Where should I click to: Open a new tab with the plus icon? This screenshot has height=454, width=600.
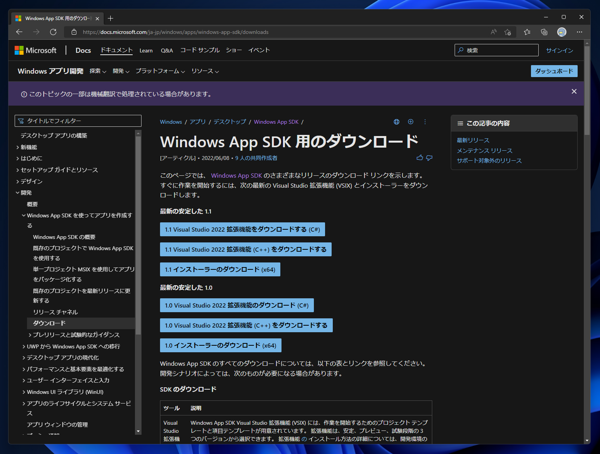tap(111, 18)
